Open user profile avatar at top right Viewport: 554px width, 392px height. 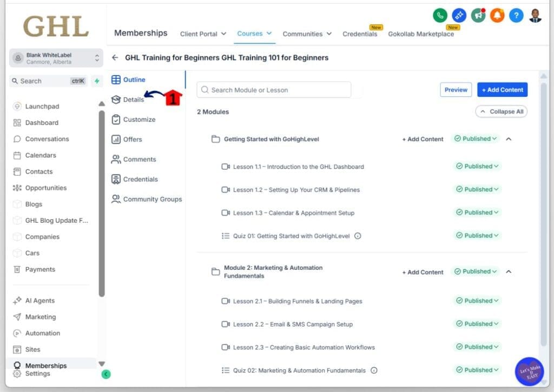tap(535, 16)
